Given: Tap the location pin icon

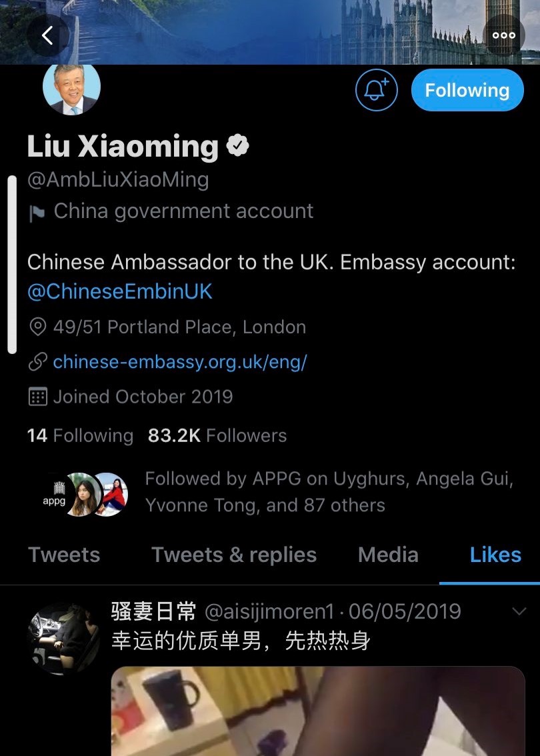Looking at the screenshot, I should [x=37, y=327].
